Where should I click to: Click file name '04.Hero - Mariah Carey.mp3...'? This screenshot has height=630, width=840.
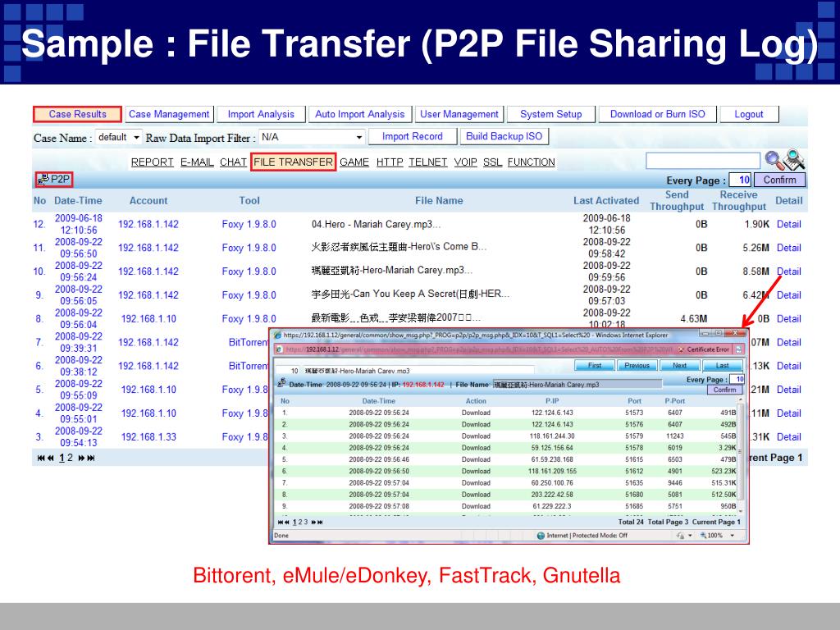pyautogui.click(x=376, y=225)
